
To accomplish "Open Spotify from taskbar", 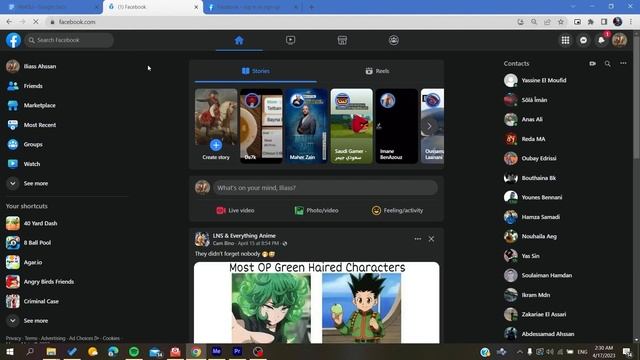I will [x=134, y=351].
